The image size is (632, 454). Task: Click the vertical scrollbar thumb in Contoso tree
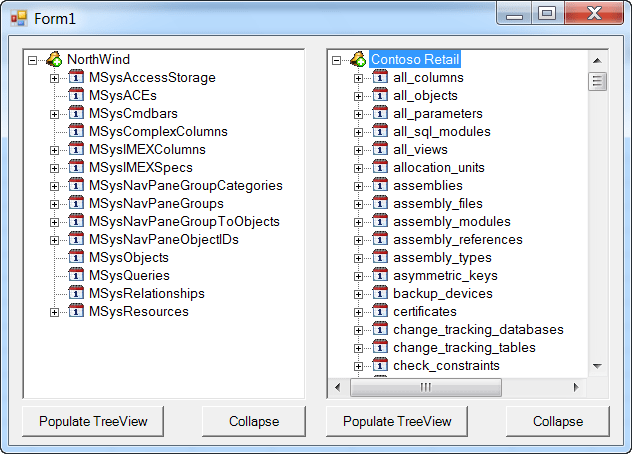coord(597,81)
